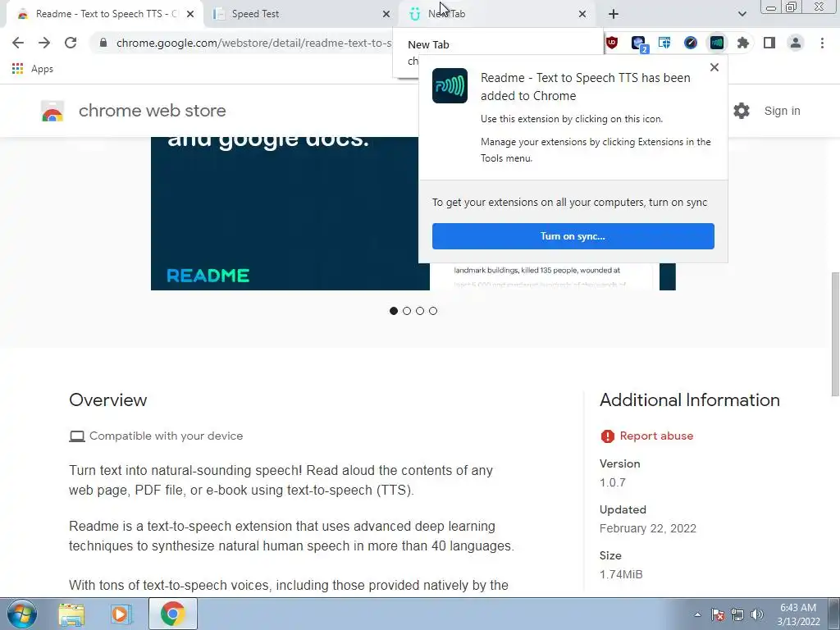840x630 pixels.
Task: Click Turn on sync button
Action: pos(573,236)
